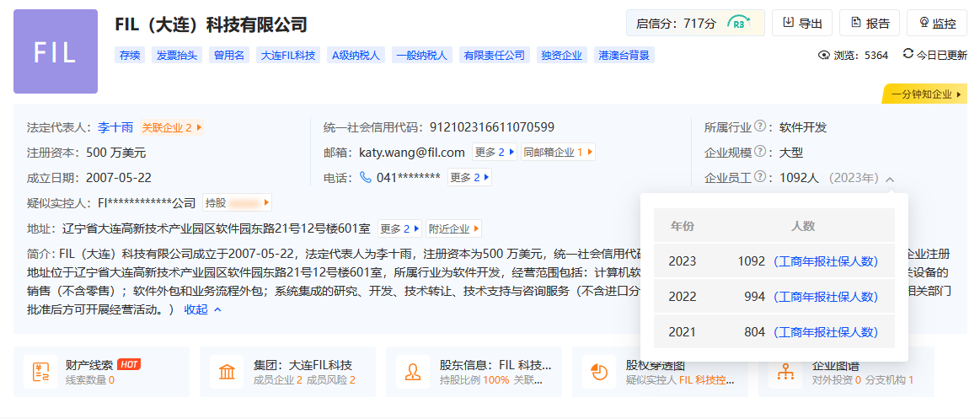Select the 大连FIL科技 tag
The width and height of the screenshot is (980, 419).
(x=288, y=55)
